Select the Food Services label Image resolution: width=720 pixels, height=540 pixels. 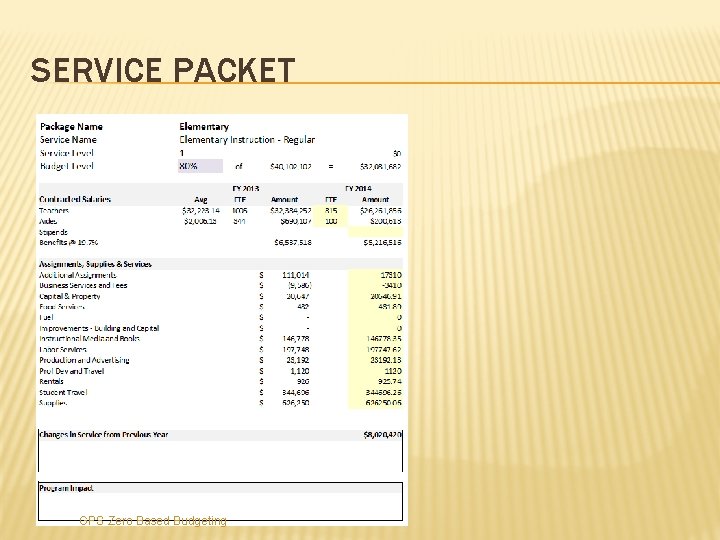62,307
